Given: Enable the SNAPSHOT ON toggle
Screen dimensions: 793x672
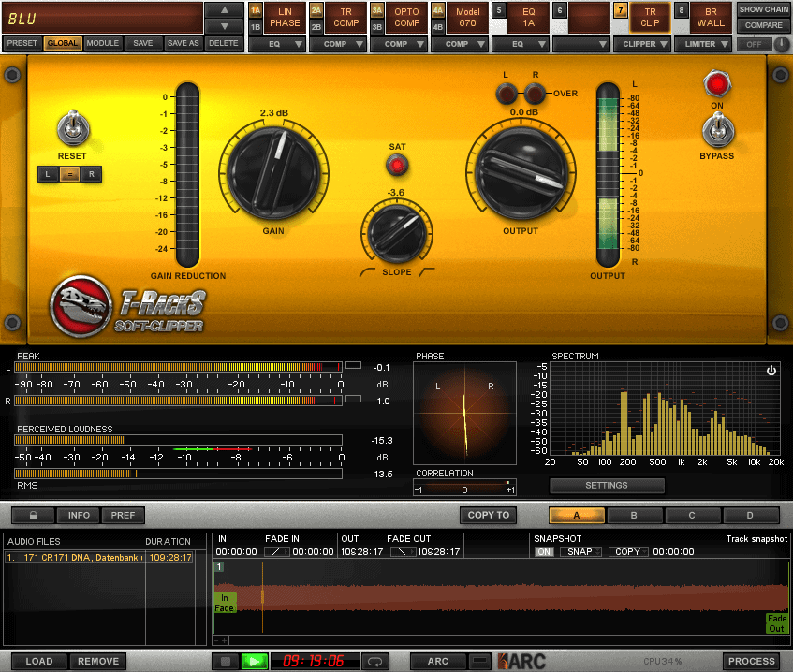Looking at the screenshot, I should click(544, 551).
